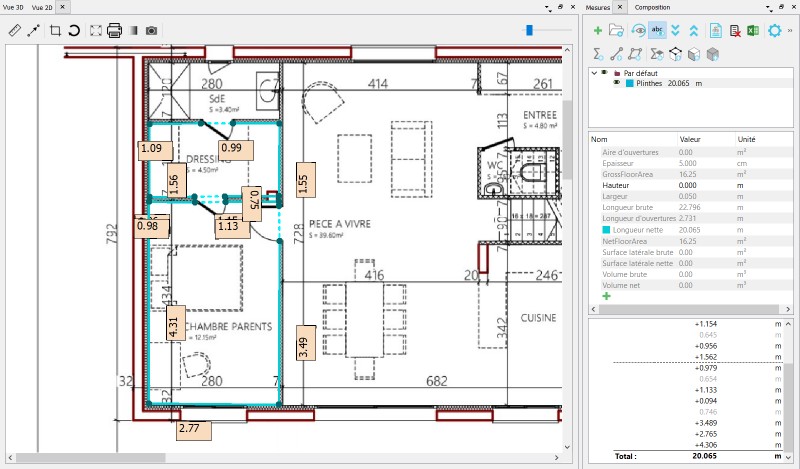Select the length line measure tool
This screenshot has height=469, width=800.
tap(616, 54)
